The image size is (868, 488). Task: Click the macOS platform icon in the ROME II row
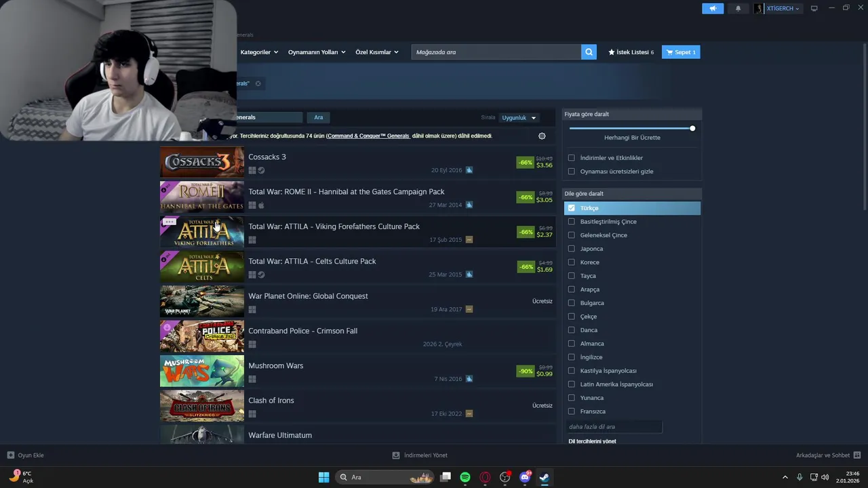261,205
